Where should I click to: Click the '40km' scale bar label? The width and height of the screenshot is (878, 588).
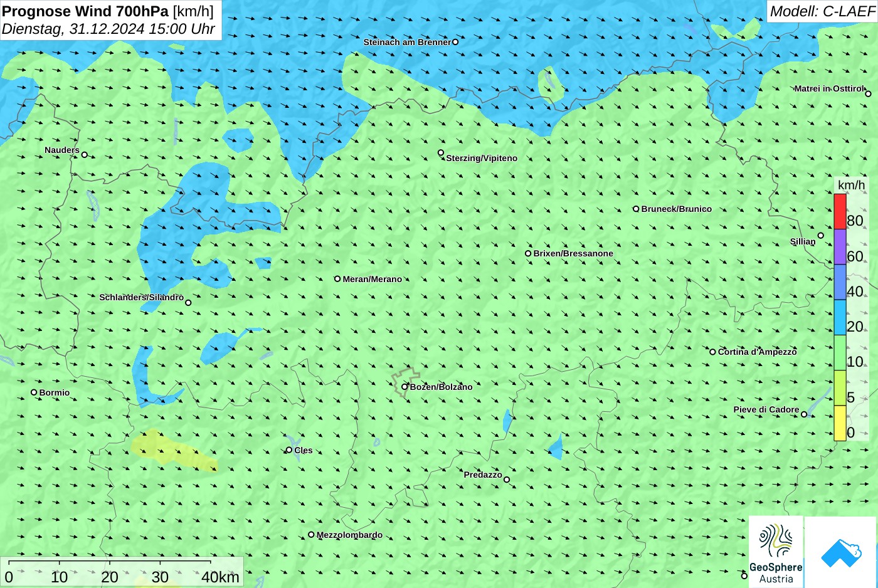coord(220,577)
